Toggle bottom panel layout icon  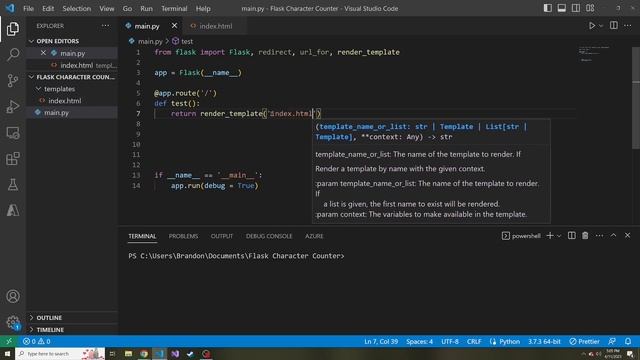562,8
